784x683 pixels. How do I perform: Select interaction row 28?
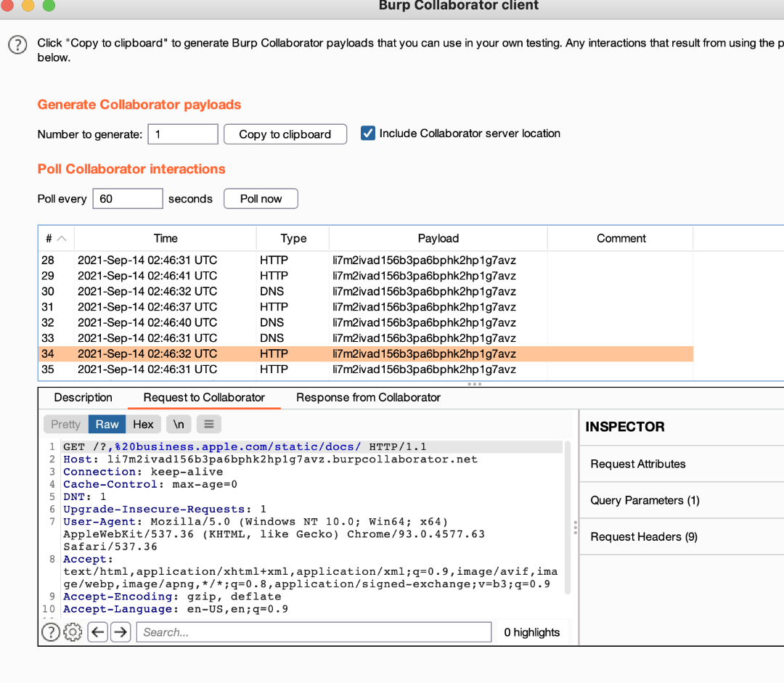coord(366,261)
